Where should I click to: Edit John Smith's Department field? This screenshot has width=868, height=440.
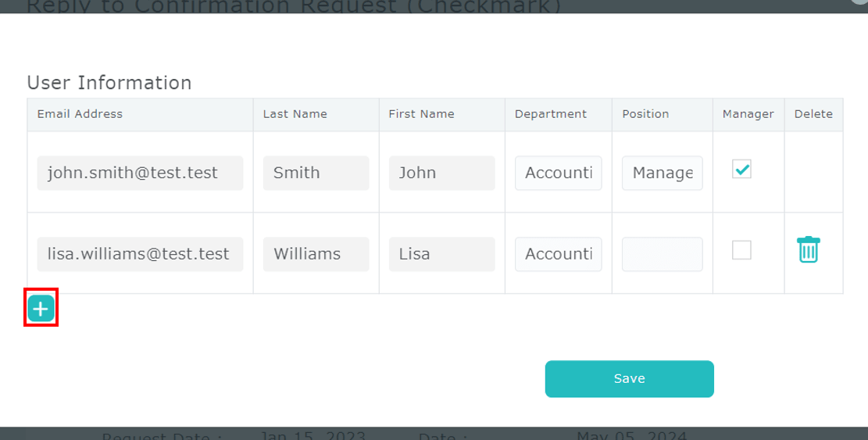[558, 173]
